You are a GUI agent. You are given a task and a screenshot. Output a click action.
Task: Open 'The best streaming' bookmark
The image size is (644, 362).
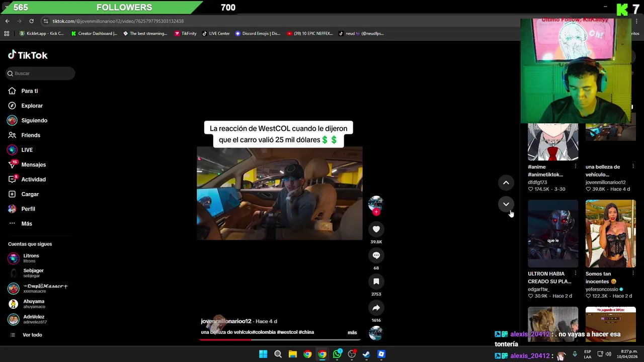click(x=145, y=34)
